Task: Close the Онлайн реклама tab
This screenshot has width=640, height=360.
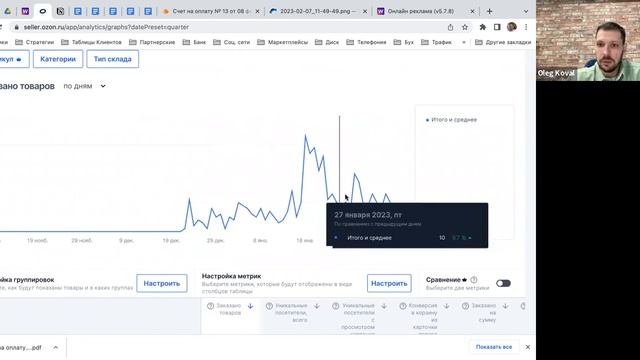Action: (473, 11)
